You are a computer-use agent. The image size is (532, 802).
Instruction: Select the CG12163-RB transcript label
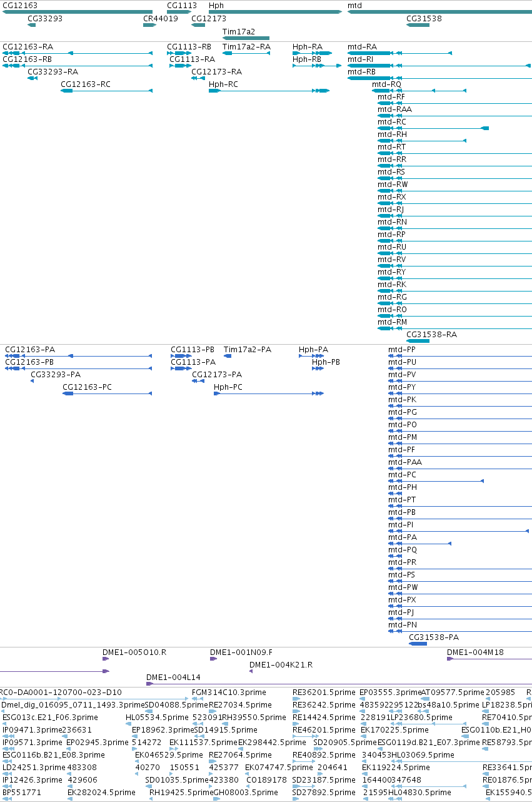(x=28, y=59)
